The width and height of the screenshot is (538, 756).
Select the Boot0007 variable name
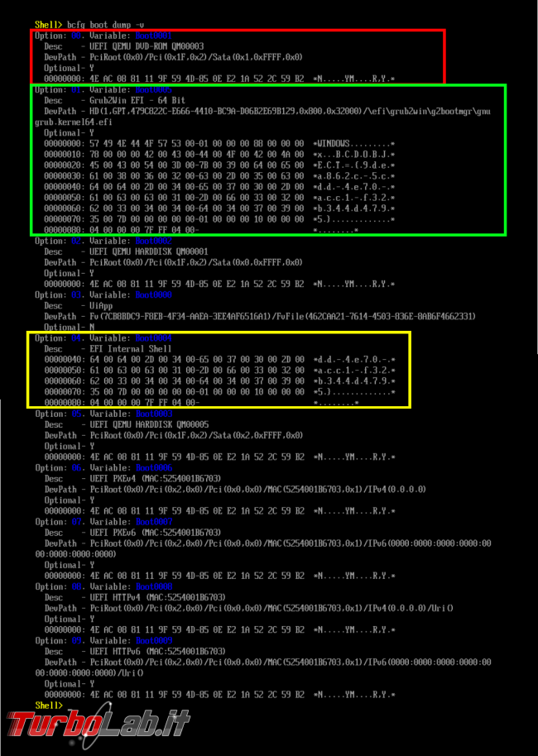point(153,522)
